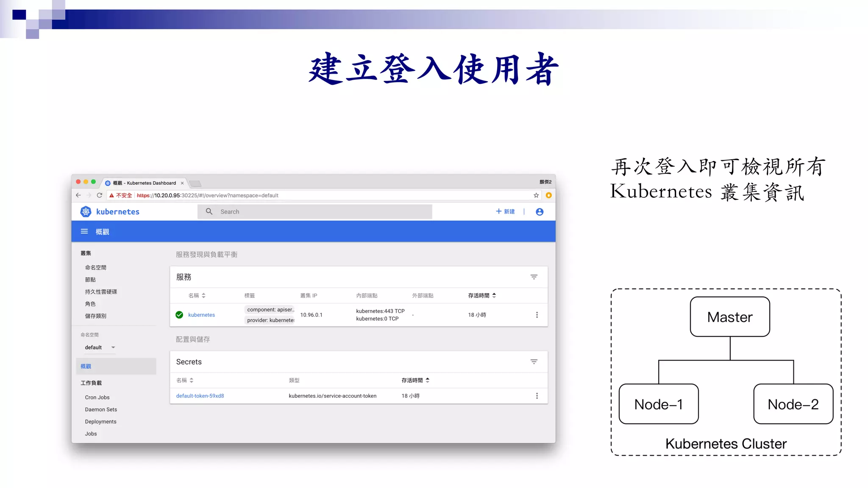Open the three-dot menu for default-token-59xd8
868x488 pixels.
coord(537,396)
